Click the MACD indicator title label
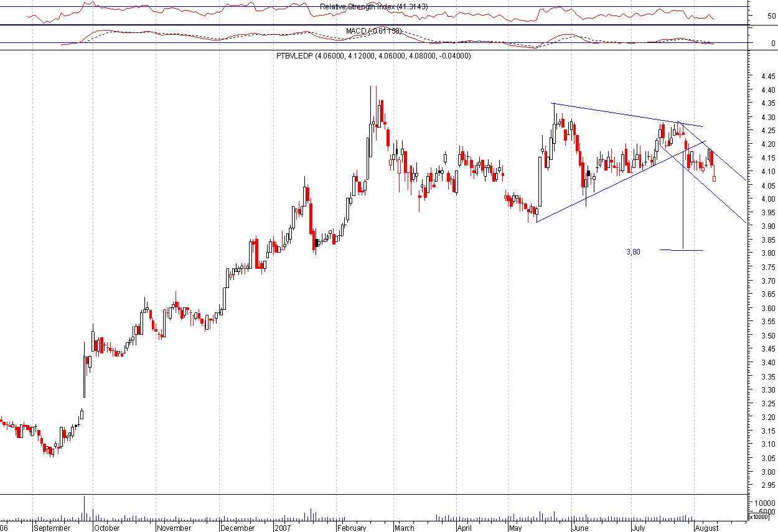The height and width of the screenshot is (532, 778). tap(373, 30)
